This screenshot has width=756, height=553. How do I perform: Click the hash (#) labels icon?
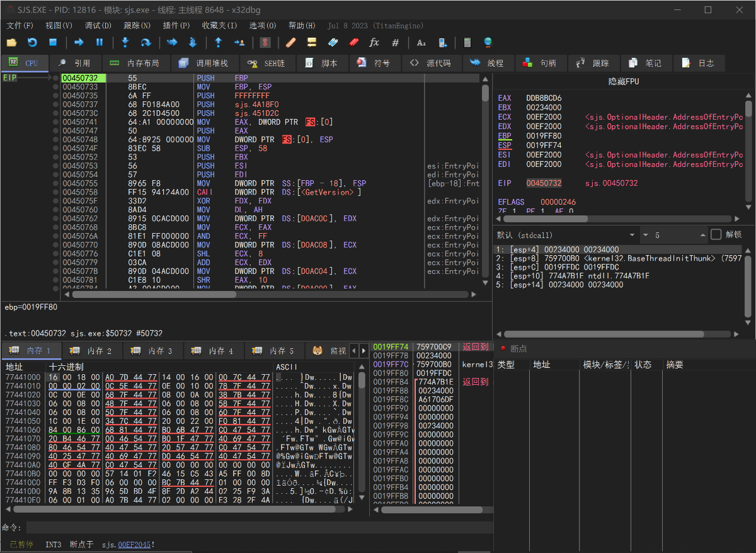(x=396, y=42)
